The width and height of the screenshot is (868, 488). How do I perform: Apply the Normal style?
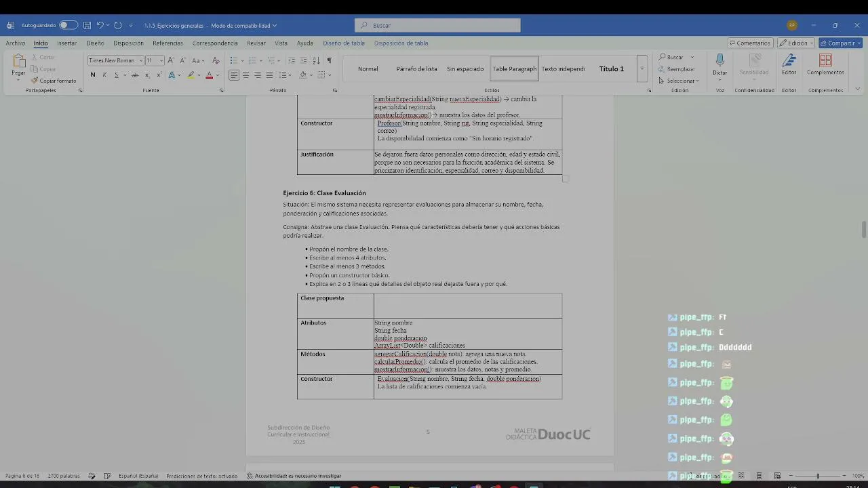[368, 68]
